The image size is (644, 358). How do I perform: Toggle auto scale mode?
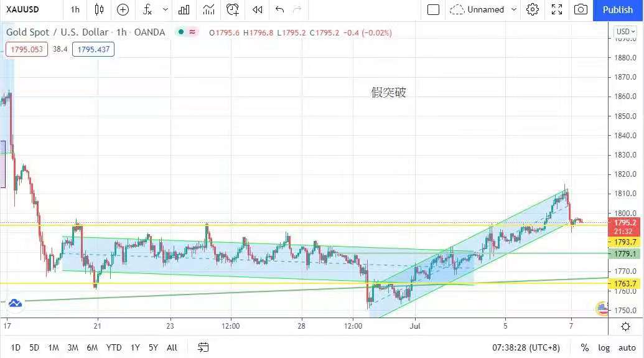(627, 347)
